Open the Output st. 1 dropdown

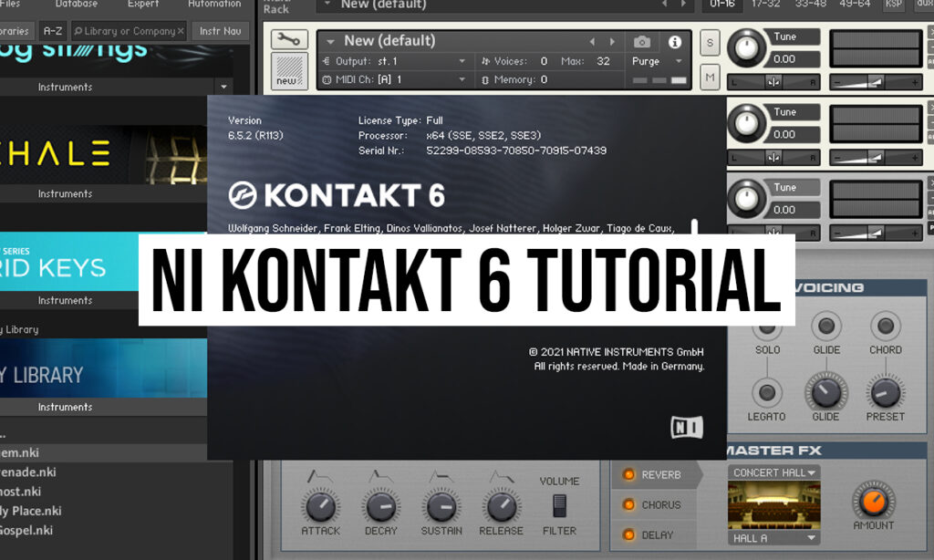462,61
